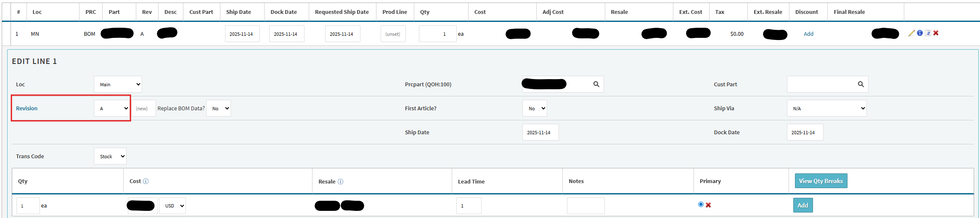Open the Loc dropdown showing Main
The image size is (980, 218).
pos(118,85)
